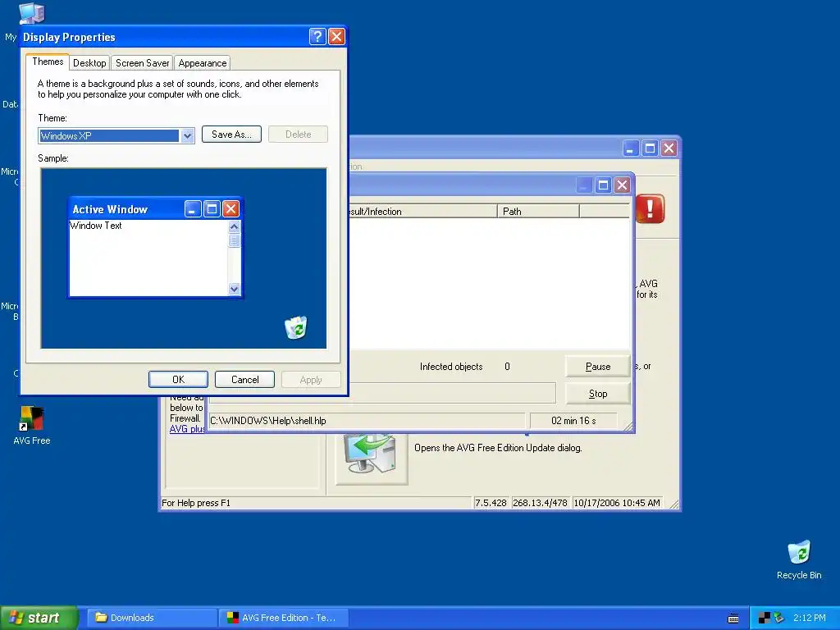Open the AVG plus link
The height and width of the screenshot is (630, 840).
click(x=188, y=428)
